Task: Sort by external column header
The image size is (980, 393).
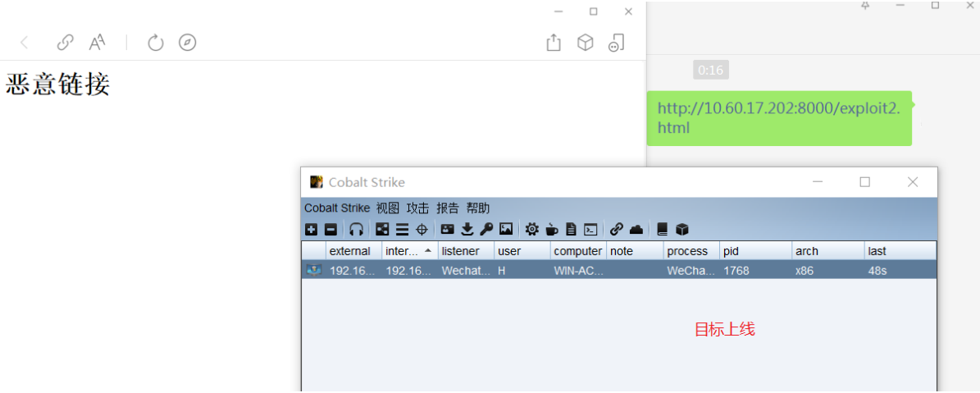Action: coord(353,250)
